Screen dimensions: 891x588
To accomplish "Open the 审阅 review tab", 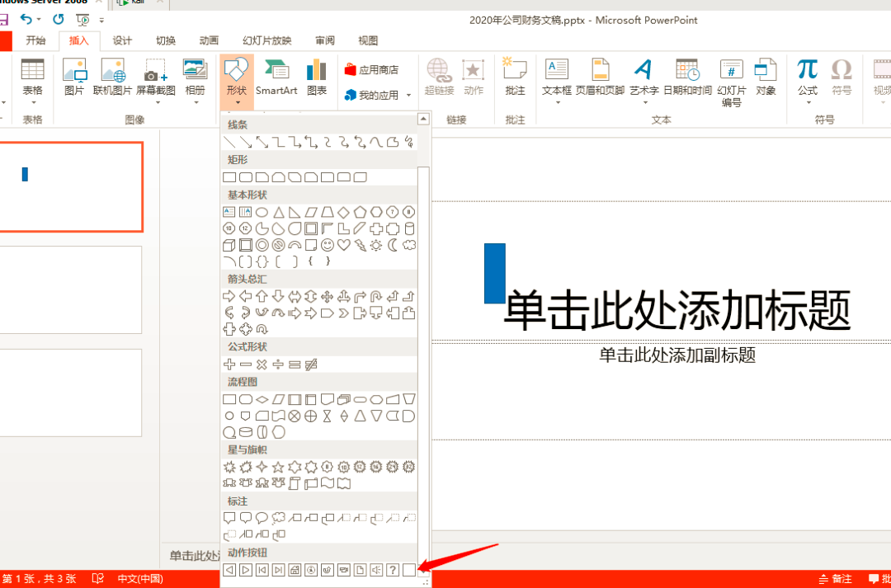I will tap(324, 40).
